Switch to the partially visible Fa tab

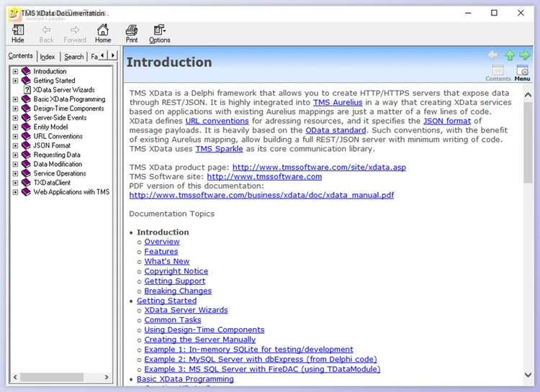click(x=94, y=57)
